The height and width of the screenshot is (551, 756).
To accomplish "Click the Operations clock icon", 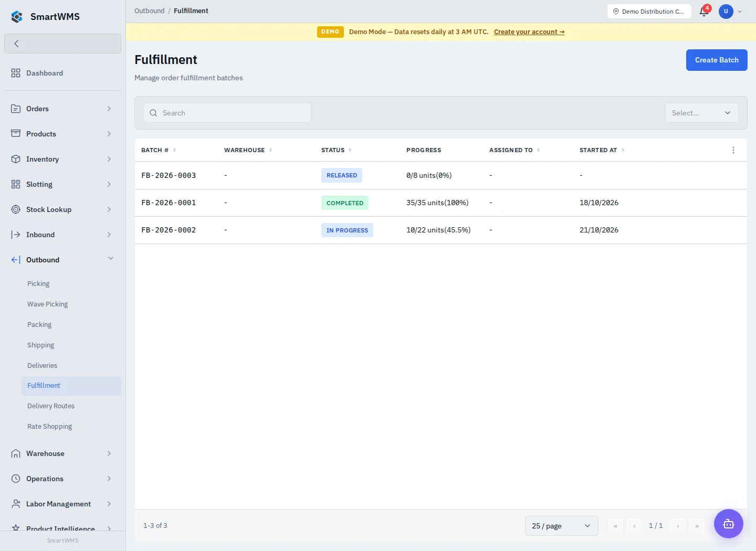I will point(16,479).
